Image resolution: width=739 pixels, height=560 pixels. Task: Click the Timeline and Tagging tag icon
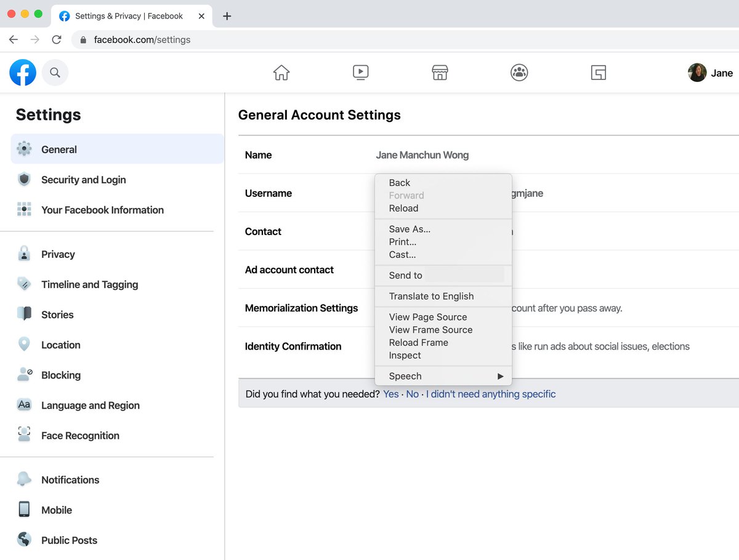tap(24, 284)
